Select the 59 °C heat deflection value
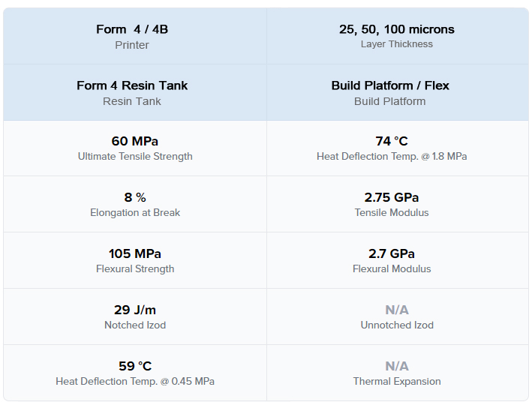The width and height of the screenshot is (532, 408). coord(135,366)
